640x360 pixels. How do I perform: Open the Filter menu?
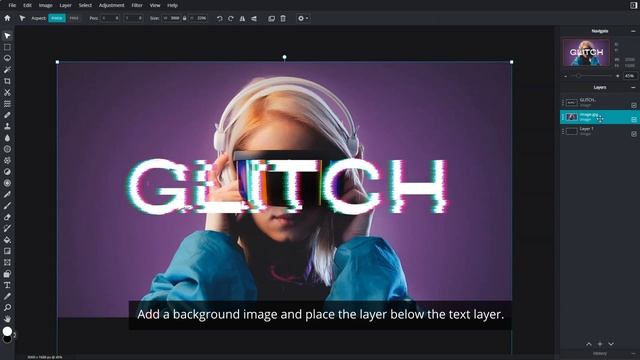[x=137, y=5]
